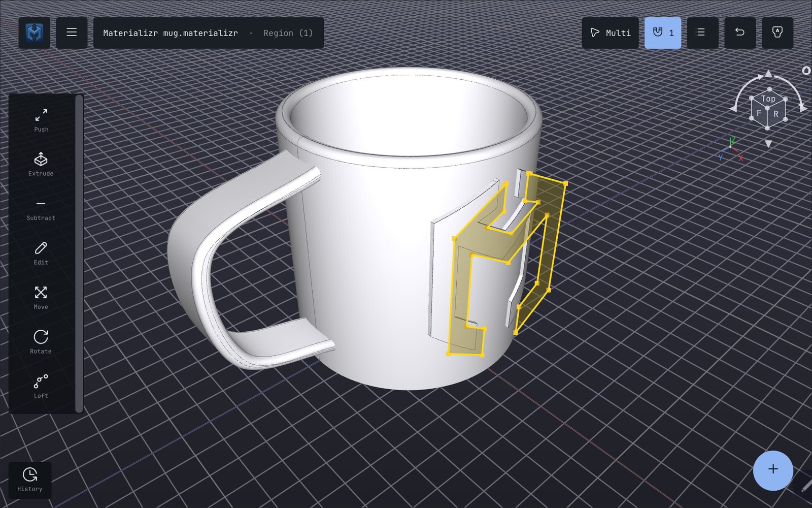Screen dimensions: 812x508
Task: Select the Move tool
Action: pos(41,298)
